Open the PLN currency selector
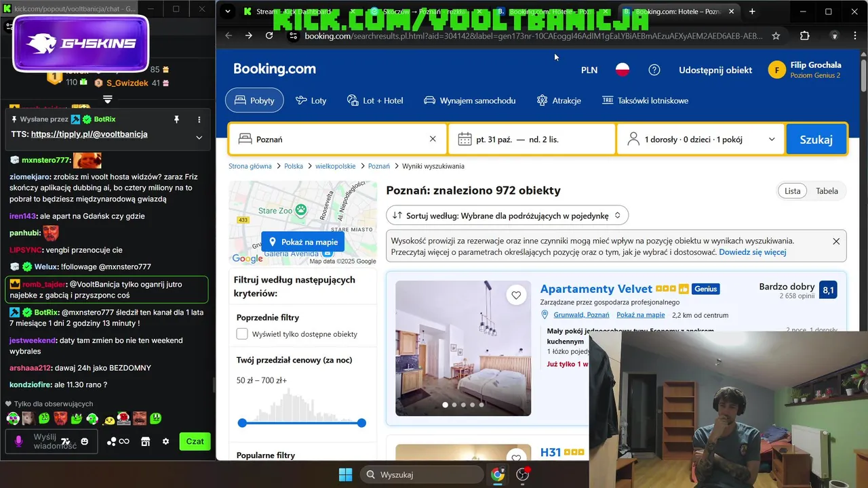The image size is (868, 488). pyautogui.click(x=589, y=70)
